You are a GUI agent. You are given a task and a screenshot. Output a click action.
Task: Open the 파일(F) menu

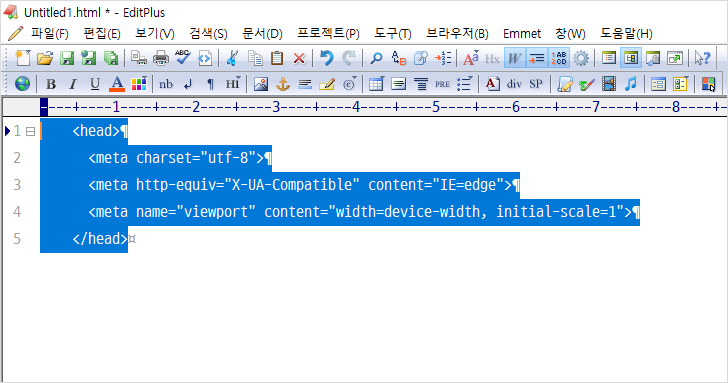(50, 33)
